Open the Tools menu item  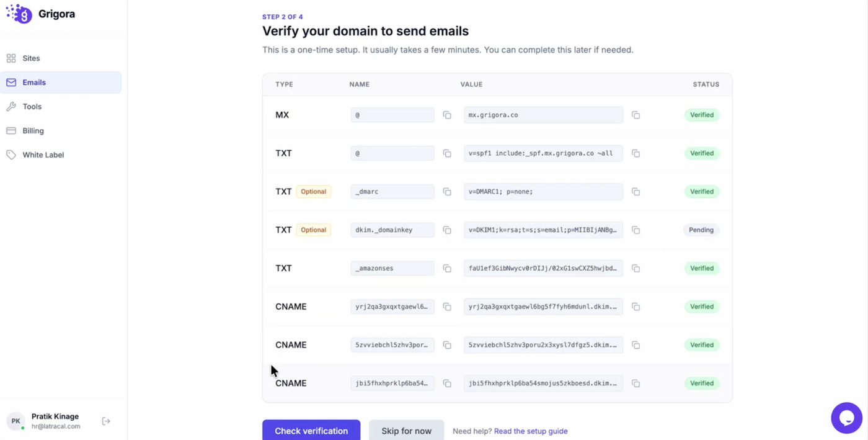32,107
